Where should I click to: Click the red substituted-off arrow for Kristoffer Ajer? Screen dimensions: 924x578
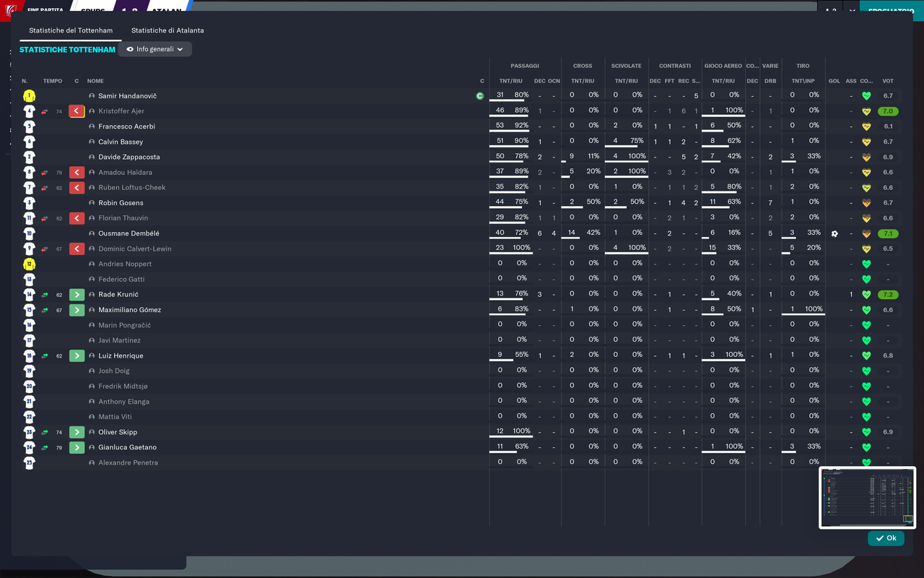(77, 111)
